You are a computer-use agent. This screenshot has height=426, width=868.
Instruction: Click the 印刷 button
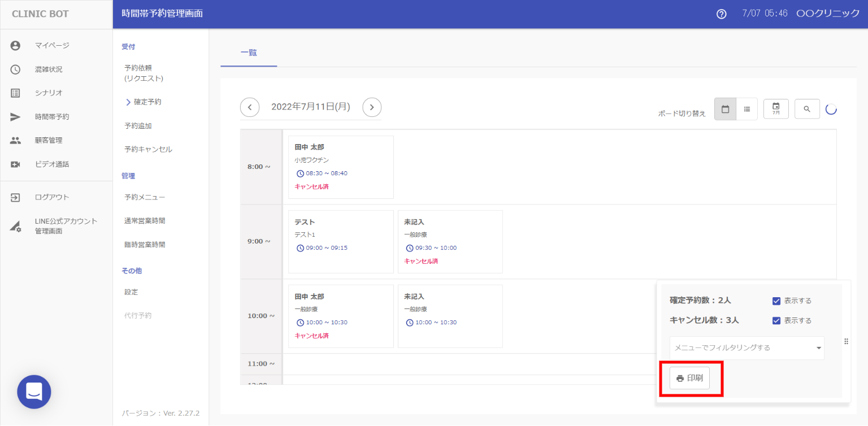coord(689,378)
